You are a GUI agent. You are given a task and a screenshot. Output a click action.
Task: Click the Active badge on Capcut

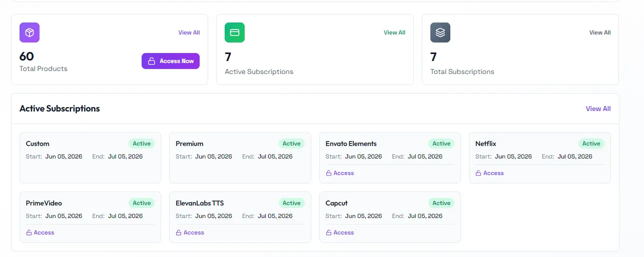[441, 203]
